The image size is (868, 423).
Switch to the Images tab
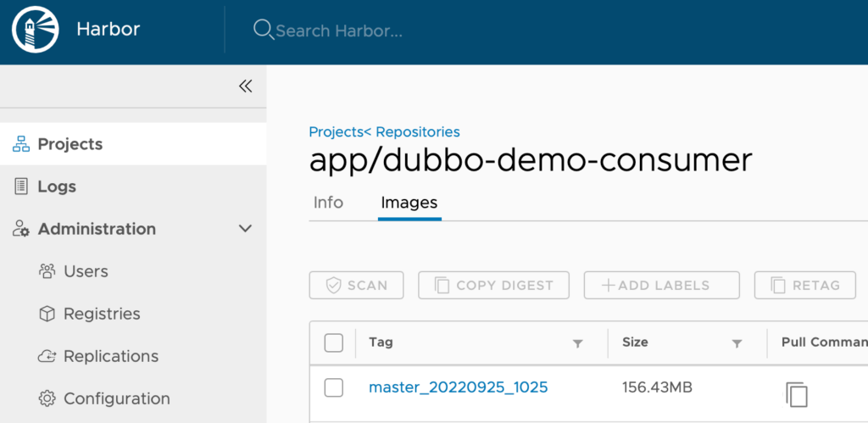click(x=409, y=203)
